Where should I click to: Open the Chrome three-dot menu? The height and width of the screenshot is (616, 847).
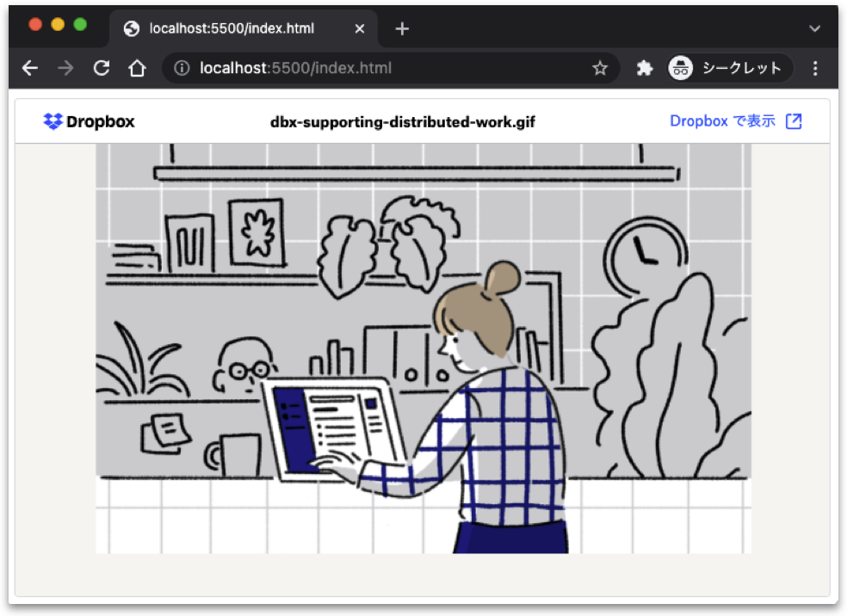tap(815, 68)
